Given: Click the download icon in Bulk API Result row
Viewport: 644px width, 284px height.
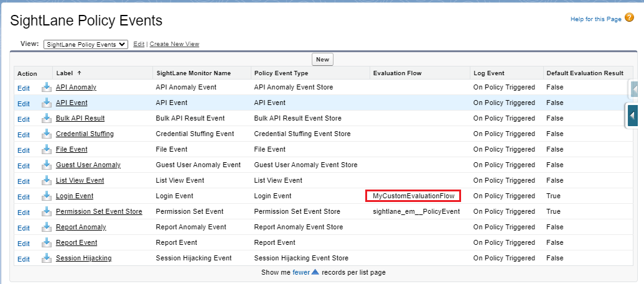Looking at the screenshot, I should pos(47,118).
